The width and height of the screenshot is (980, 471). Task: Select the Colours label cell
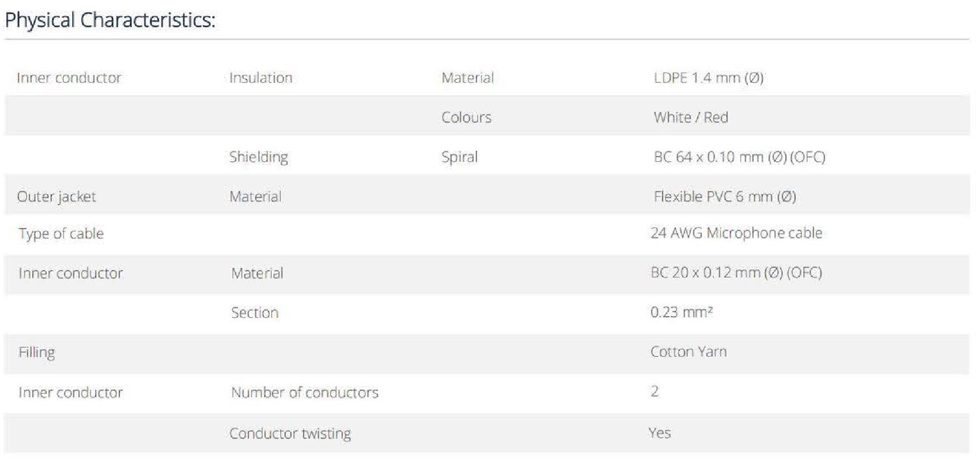[466, 117]
